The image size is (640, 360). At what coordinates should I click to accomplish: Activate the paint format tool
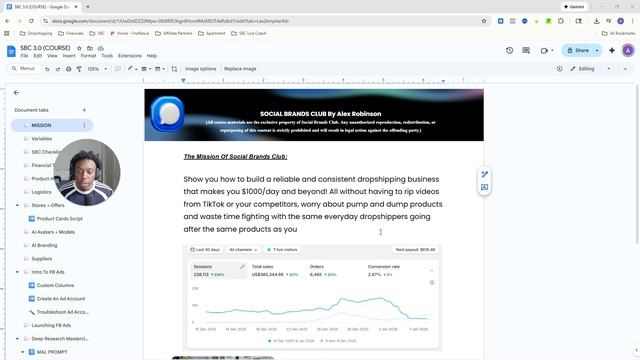click(79, 69)
